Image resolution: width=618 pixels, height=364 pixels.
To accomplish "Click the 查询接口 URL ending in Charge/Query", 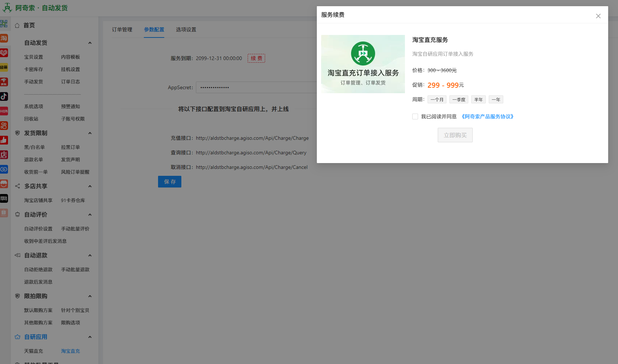I will coord(251,153).
